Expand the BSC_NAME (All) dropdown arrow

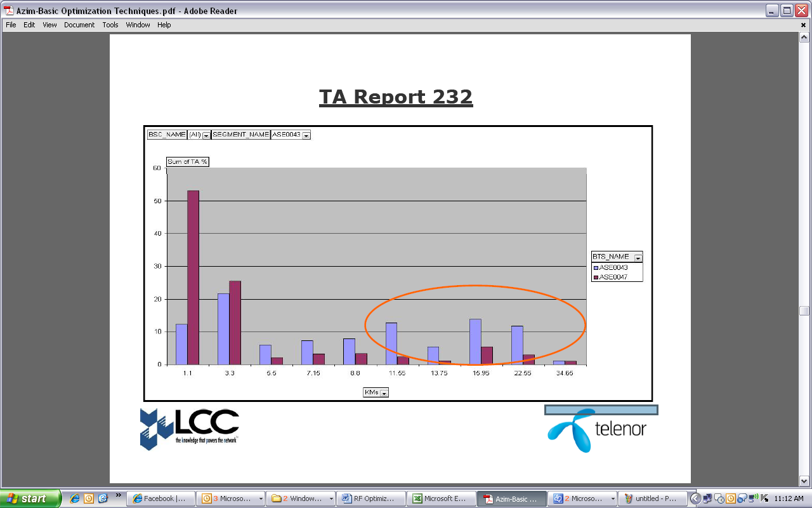coord(206,135)
